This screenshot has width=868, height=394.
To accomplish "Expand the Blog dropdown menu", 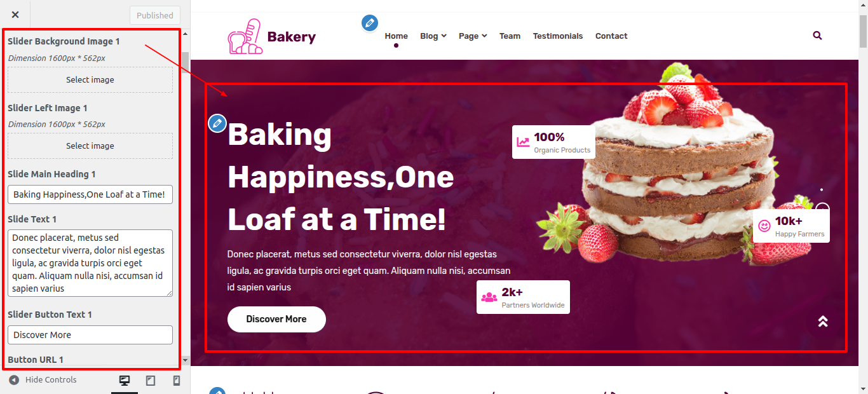I will 433,36.
